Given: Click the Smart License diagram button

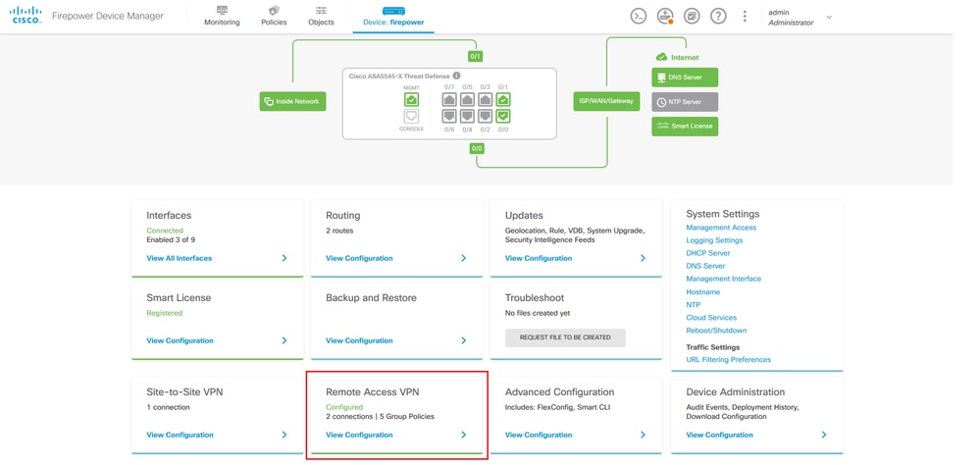Looking at the screenshot, I should click(685, 127).
